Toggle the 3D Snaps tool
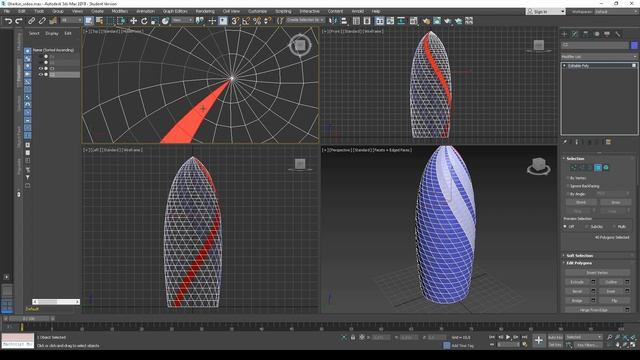This screenshot has width=640, height=360. [235, 21]
